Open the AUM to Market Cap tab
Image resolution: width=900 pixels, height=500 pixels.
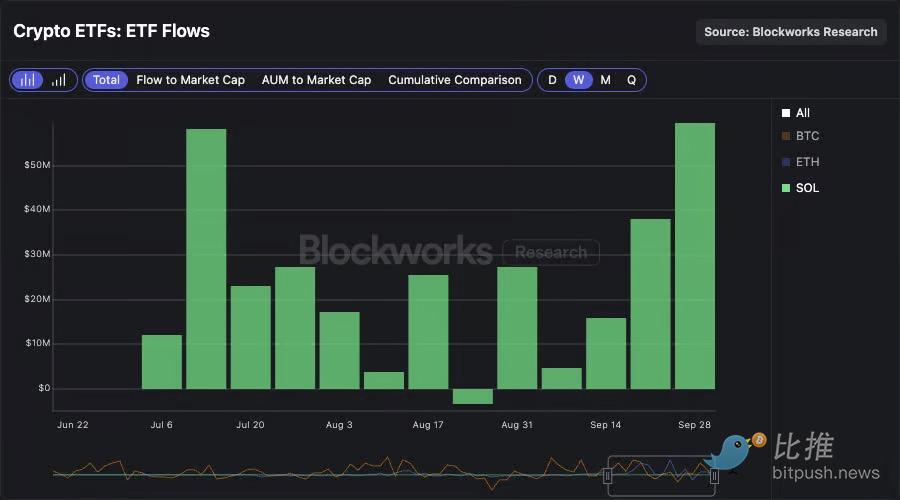click(316, 80)
